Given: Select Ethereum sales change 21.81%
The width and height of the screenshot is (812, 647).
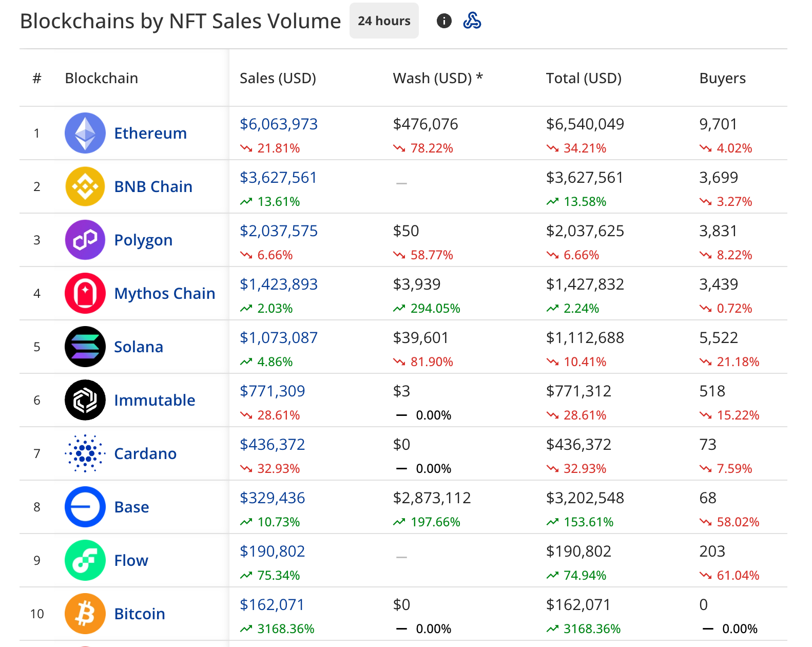Looking at the screenshot, I should point(270,148).
